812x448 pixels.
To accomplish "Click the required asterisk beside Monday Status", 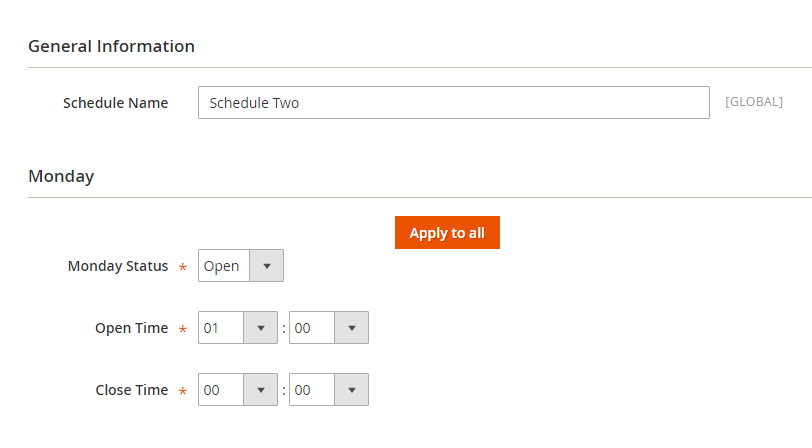I will tap(183, 268).
